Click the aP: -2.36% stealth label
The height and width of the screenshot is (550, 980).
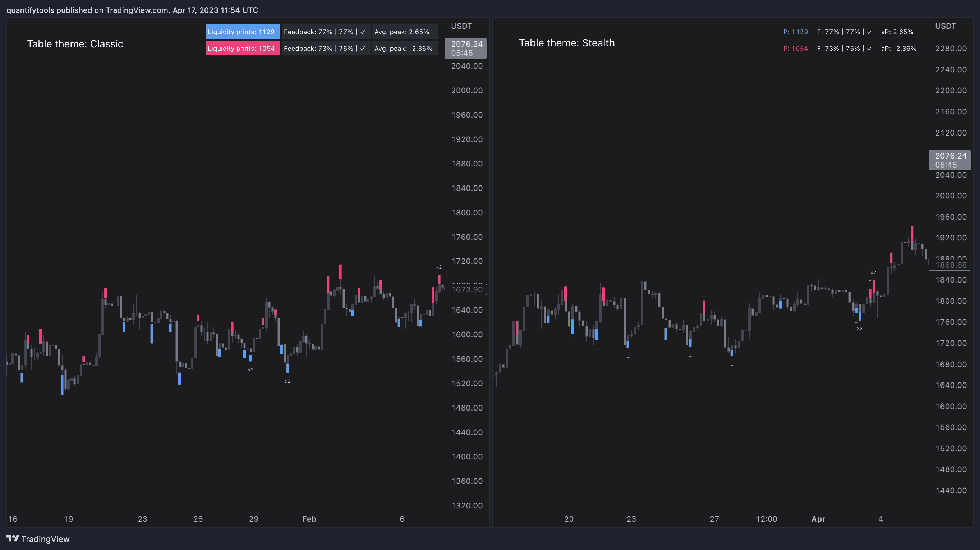click(898, 48)
